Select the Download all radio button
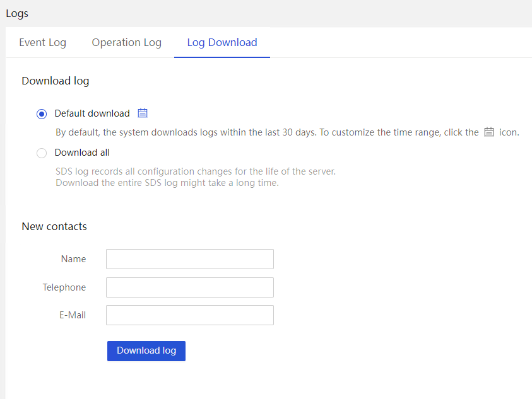532x399 pixels. pyautogui.click(x=42, y=153)
